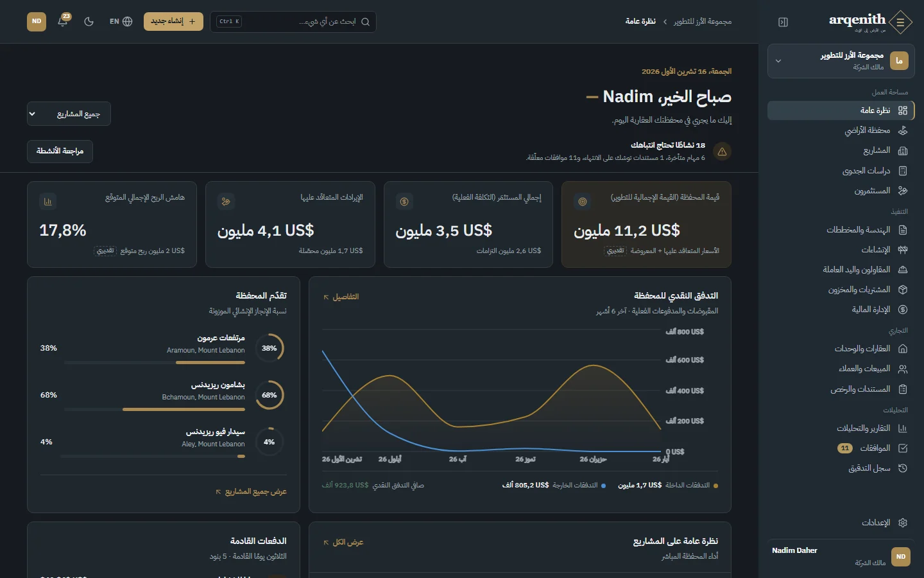Click the 68% progress ring for بشامون ريزيدنس

tap(269, 395)
